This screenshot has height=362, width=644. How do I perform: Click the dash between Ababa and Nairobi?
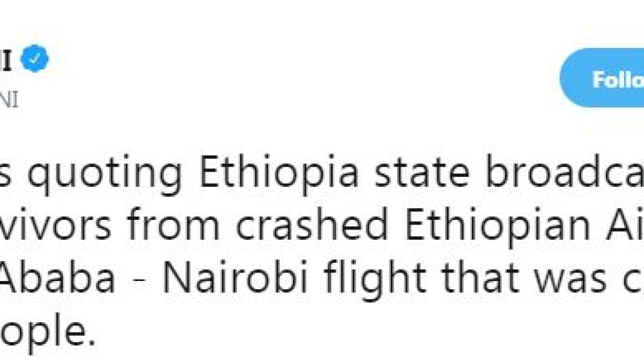pyautogui.click(x=139, y=281)
